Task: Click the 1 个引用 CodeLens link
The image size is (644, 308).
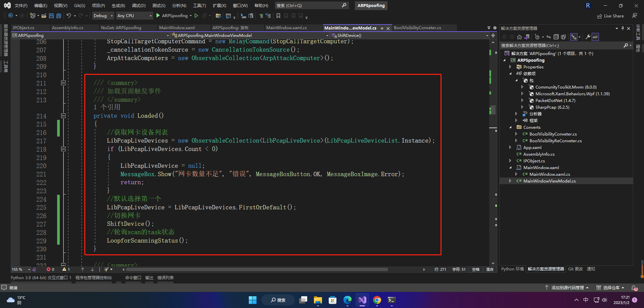Action: click(107, 107)
